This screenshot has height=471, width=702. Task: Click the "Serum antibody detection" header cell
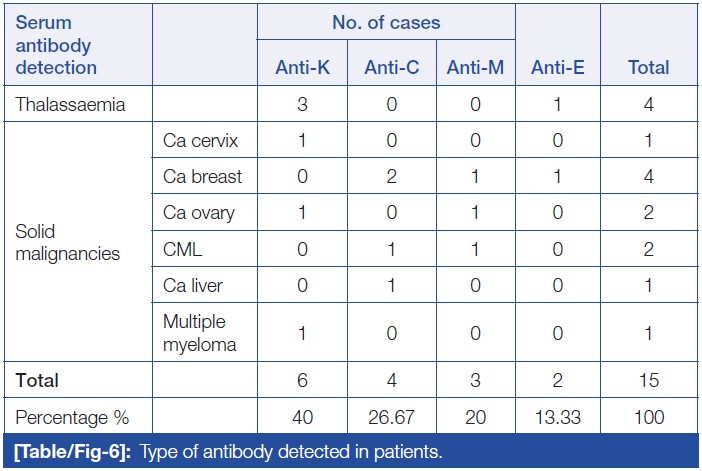(56, 44)
